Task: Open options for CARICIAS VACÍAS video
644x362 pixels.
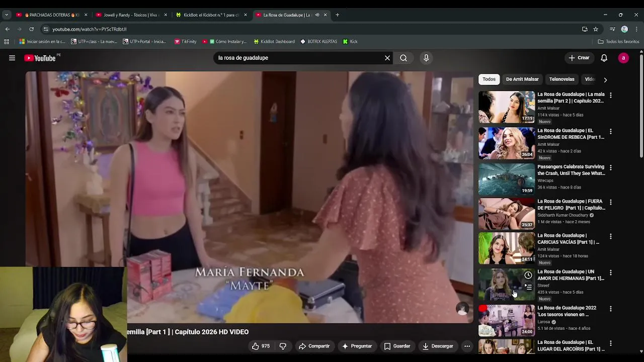Action: coord(611,236)
